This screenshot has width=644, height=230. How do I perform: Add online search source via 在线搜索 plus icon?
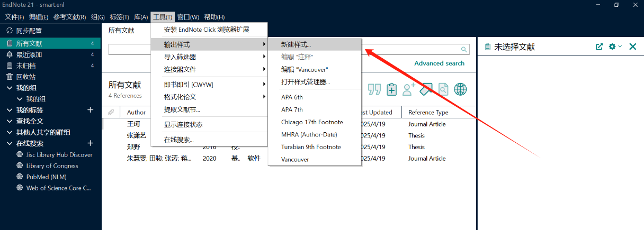pyautogui.click(x=90, y=143)
